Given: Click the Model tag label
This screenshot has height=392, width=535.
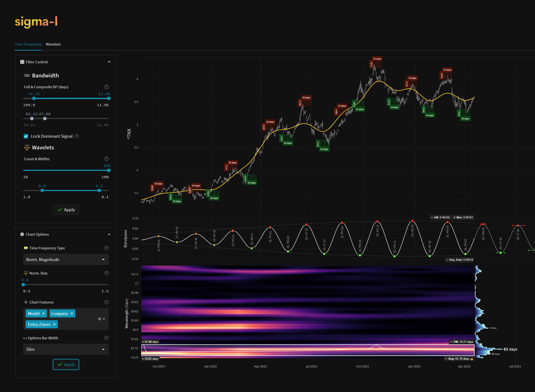Looking at the screenshot, I should 34,314.
